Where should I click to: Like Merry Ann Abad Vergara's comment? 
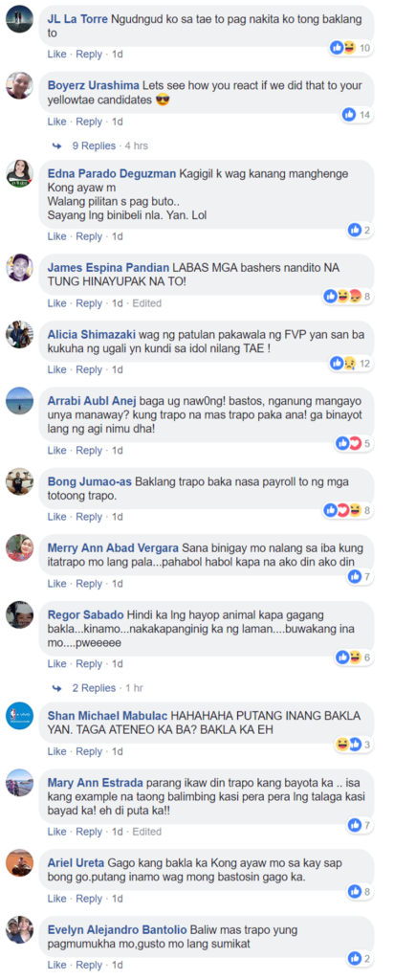[x=56, y=584]
